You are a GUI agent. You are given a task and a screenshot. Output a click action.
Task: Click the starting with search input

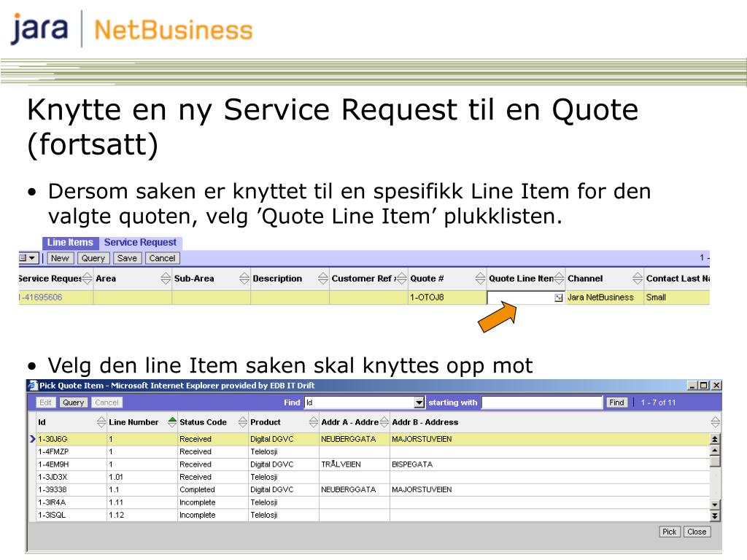click(x=542, y=402)
